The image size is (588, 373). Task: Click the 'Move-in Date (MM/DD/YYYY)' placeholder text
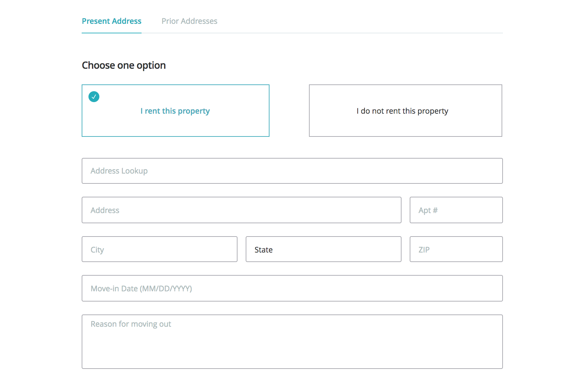141,289
